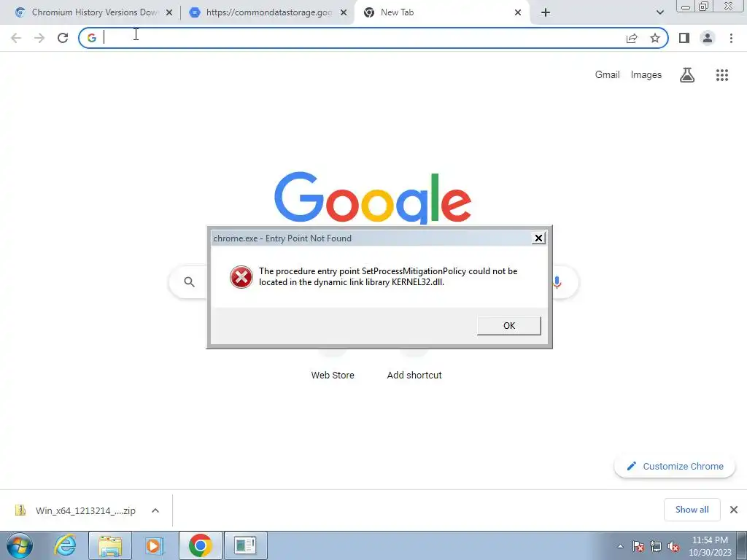Bookmark this tab with the star icon
The height and width of the screenshot is (560, 747).
[655, 38]
